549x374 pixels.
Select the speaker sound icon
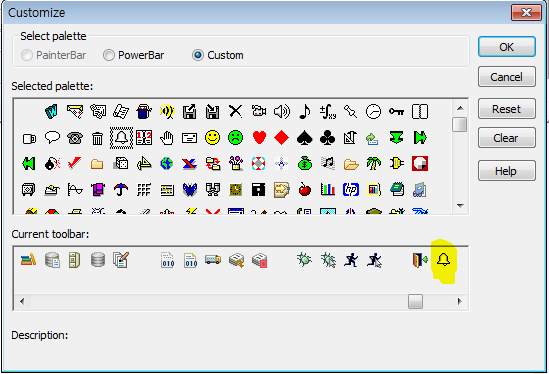(x=282, y=112)
